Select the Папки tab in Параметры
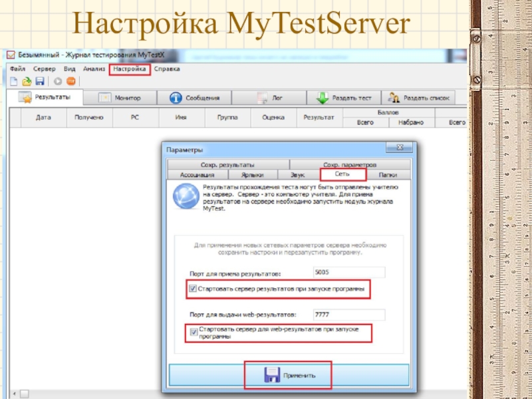The image size is (532, 399). [x=388, y=175]
